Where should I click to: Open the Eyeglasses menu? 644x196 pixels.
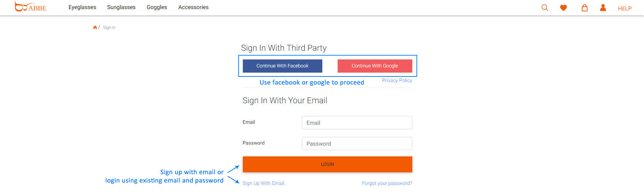(82, 7)
